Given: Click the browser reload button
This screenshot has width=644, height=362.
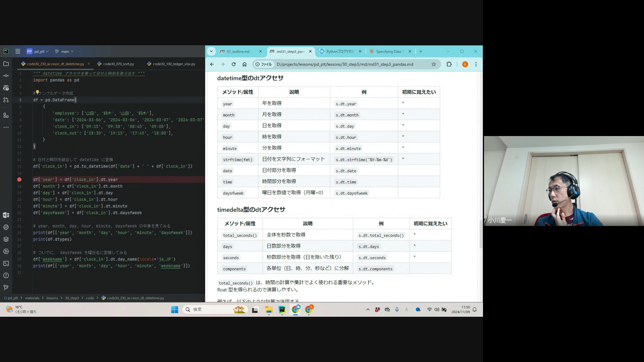Looking at the screenshot, I should pyautogui.click(x=233, y=64).
